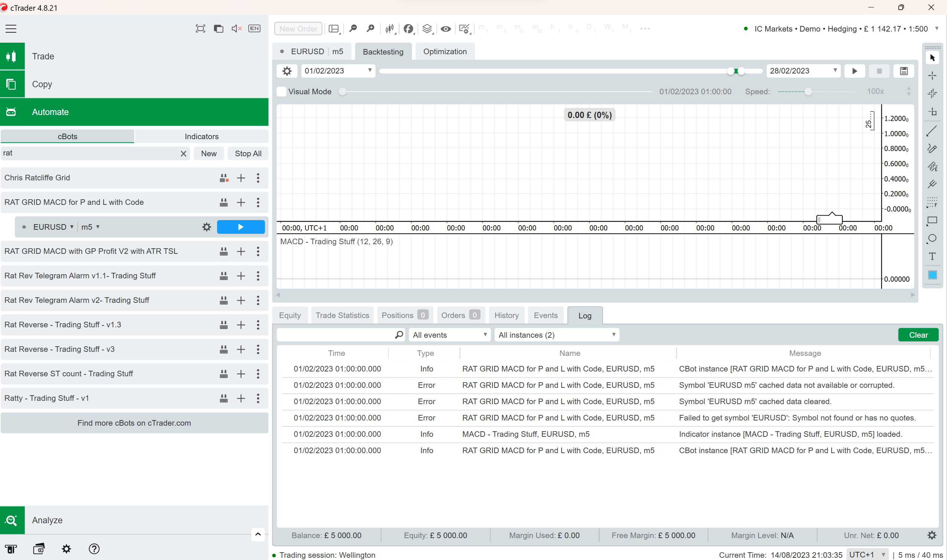Switch to the Indicators tab
Image resolution: width=947 pixels, height=560 pixels.
[x=201, y=136]
